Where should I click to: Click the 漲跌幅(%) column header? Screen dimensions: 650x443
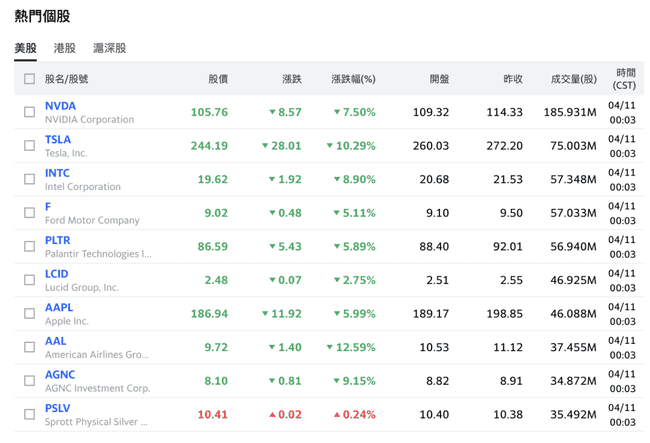tap(353, 79)
